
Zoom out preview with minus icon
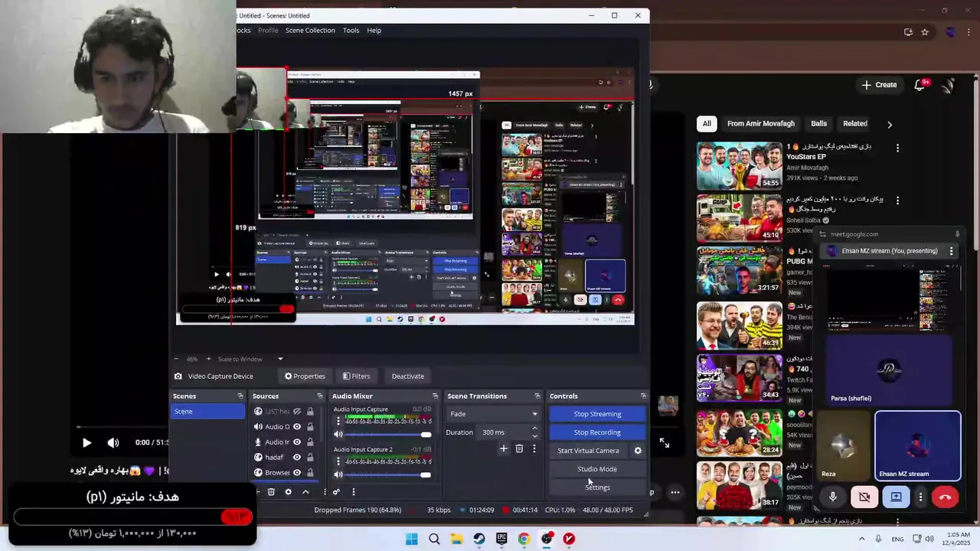click(x=175, y=359)
